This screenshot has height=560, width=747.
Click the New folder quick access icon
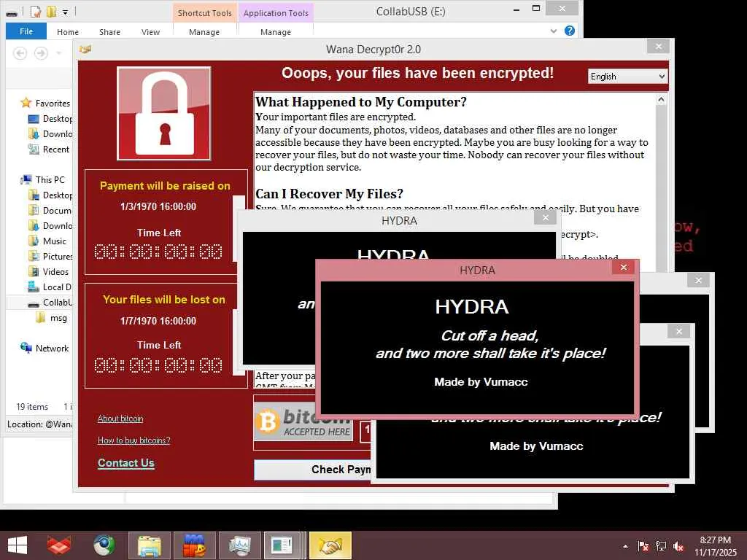52,12
